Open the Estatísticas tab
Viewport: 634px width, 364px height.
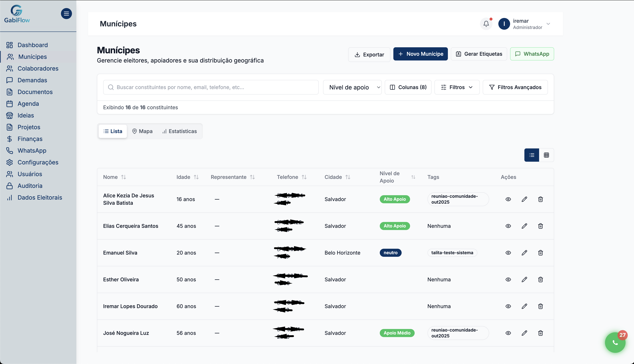[x=180, y=131]
